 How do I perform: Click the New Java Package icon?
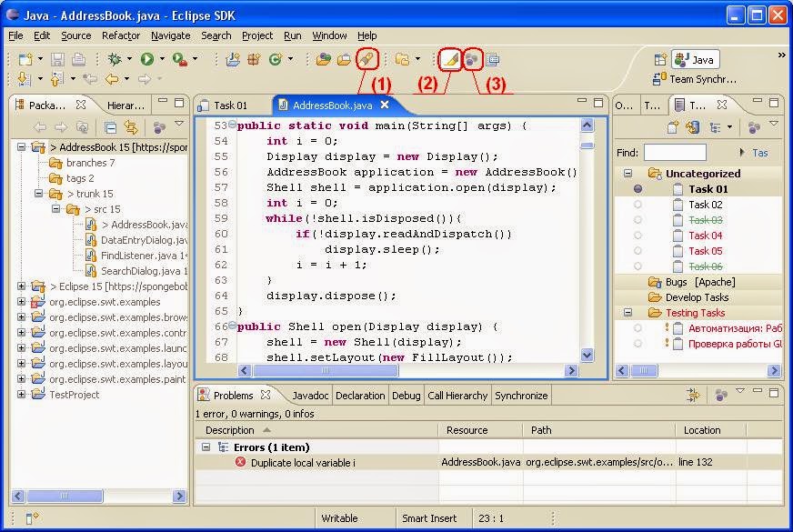click(254, 60)
